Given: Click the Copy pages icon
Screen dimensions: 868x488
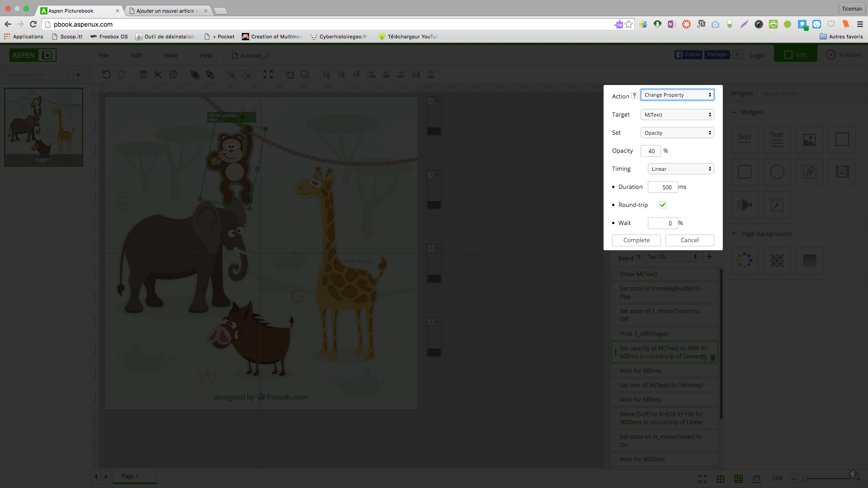Looking at the screenshot, I should point(173,75).
